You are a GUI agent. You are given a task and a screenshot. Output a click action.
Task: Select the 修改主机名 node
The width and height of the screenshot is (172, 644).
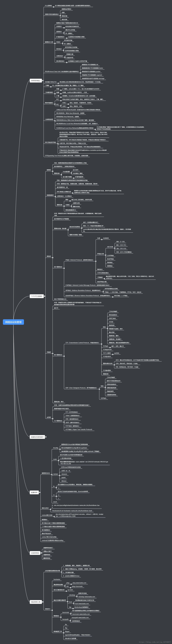pyautogui.click(x=45, y=508)
